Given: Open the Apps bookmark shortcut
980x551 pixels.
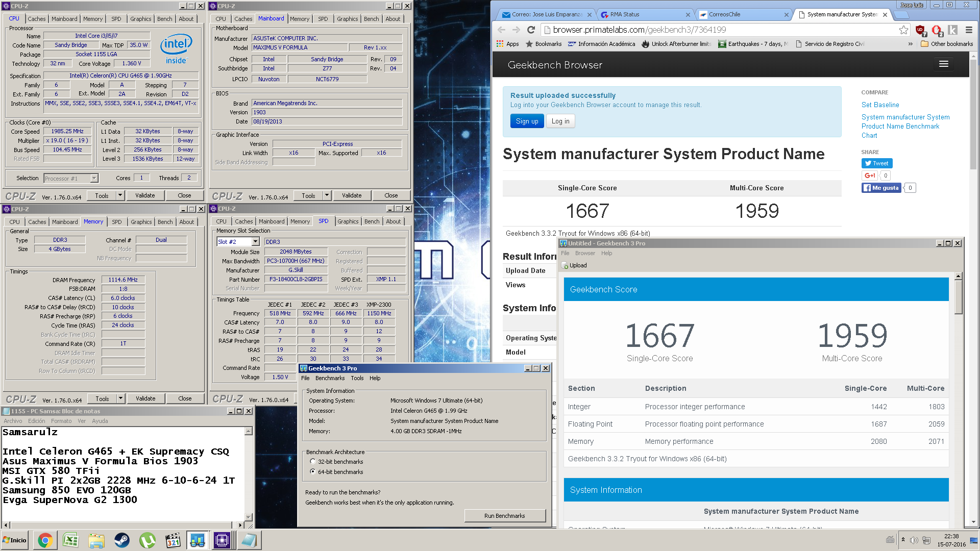Looking at the screenshot, I should [507, 44].
